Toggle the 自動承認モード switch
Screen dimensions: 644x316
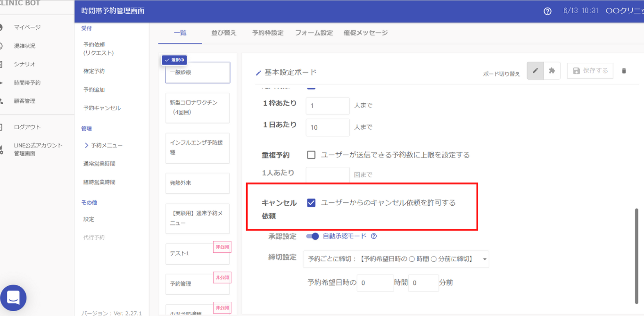[313, 236]
